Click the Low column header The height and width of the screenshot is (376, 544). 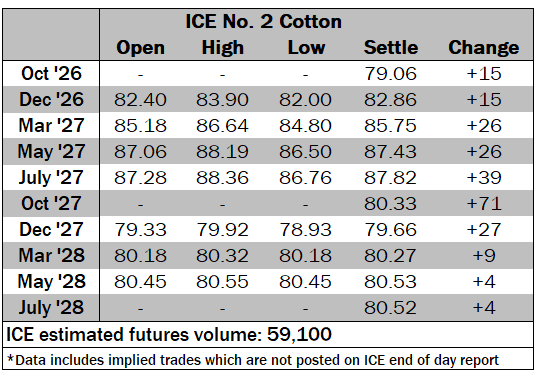click(306, 48)
